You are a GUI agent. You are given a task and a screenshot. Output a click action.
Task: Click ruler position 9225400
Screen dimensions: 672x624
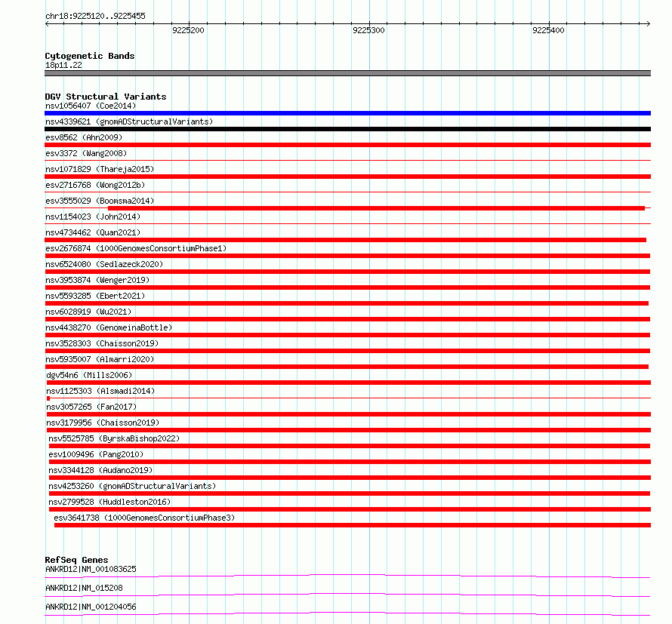[548, 30]
